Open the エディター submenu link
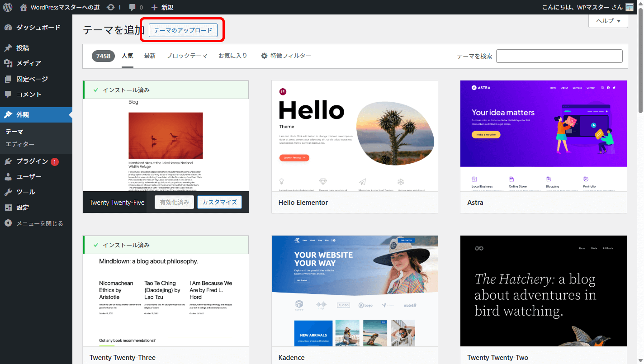644x364 pixels. click(x=20, y=144)
